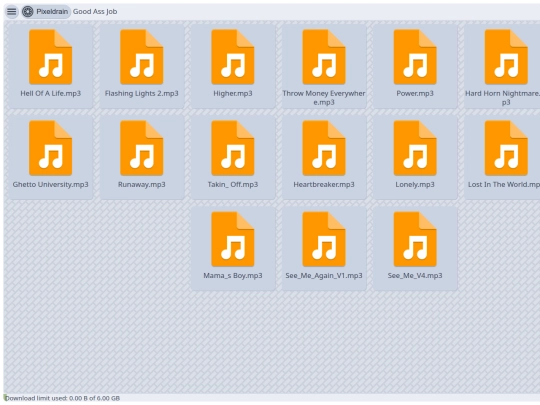Open the Power.mp3 music file icon
540x405 pixels.
[415, 57]
